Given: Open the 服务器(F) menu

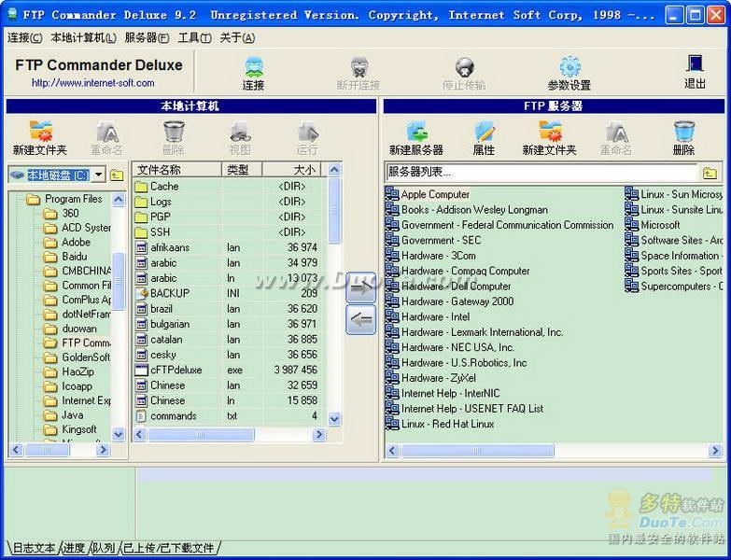Looking at the screenshot, I should point(147,37).
